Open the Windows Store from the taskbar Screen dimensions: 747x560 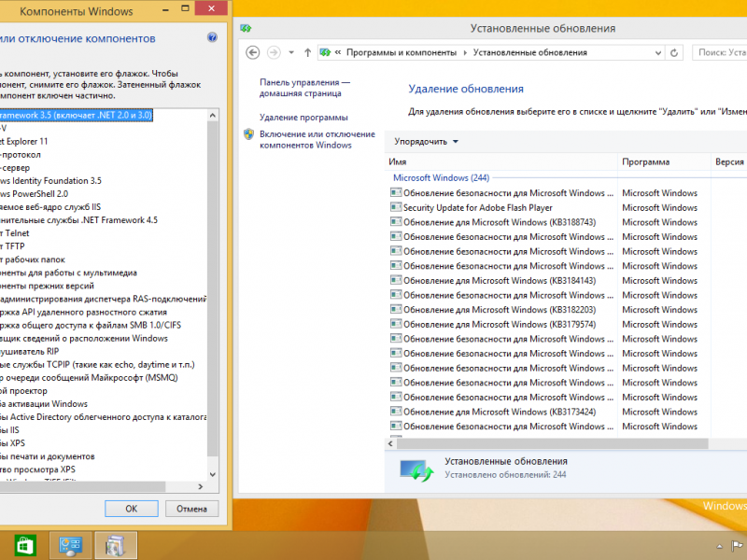(25, 546)
